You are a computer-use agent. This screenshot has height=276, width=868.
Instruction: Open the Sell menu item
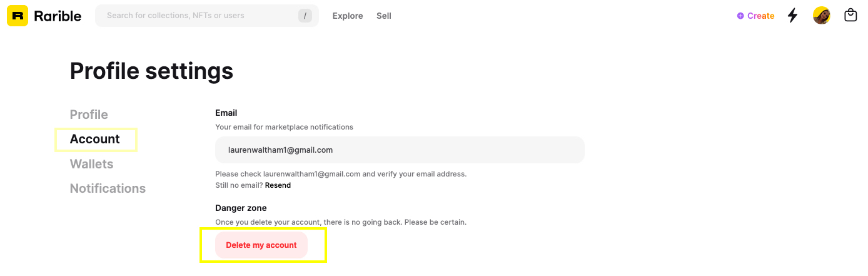coord(384,16)
